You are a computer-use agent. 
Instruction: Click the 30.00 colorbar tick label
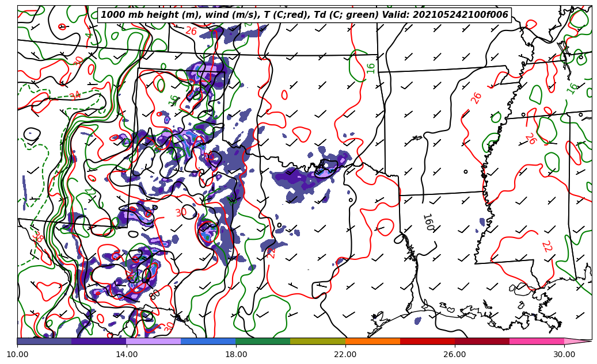click(564, 354)
